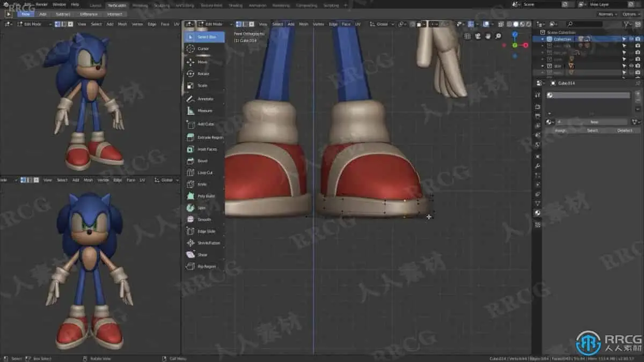Open the Global transform orientation dropdown

pyautogui.click(x=383, y=24)
